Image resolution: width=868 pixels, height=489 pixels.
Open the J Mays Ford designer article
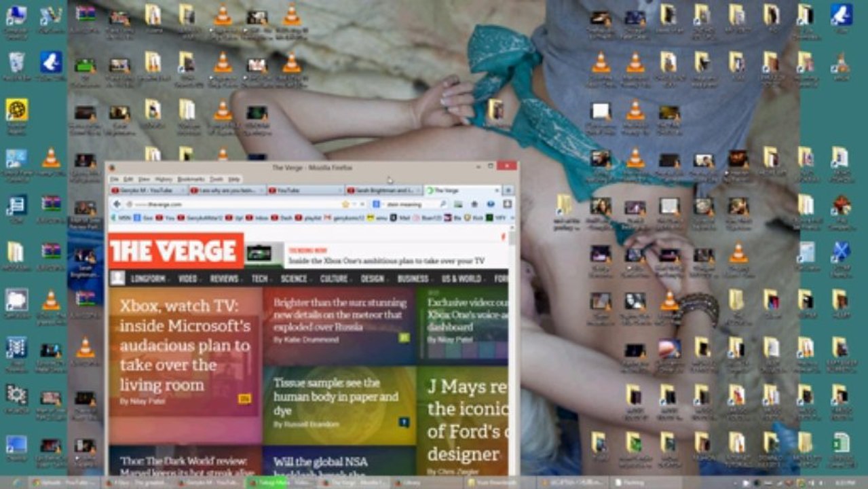[x=467, y=420]
